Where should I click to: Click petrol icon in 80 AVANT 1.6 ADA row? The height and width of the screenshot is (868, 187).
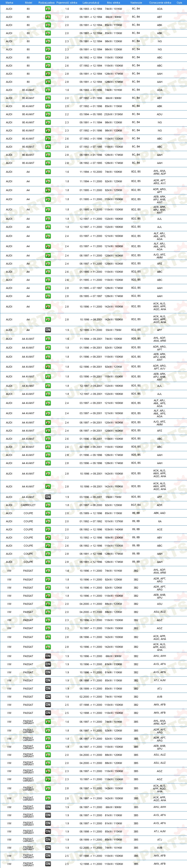click(x=48, y=90)
